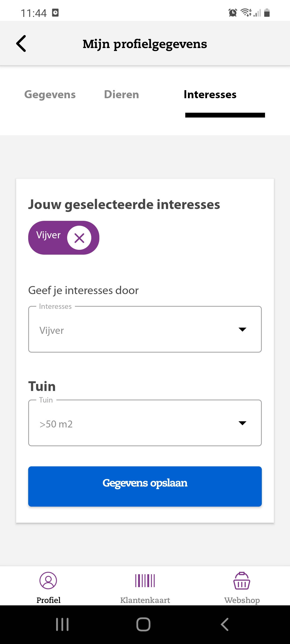Tap the Android recent apps button
This screenshot has width=290, height=644.
tap(62, 624)
